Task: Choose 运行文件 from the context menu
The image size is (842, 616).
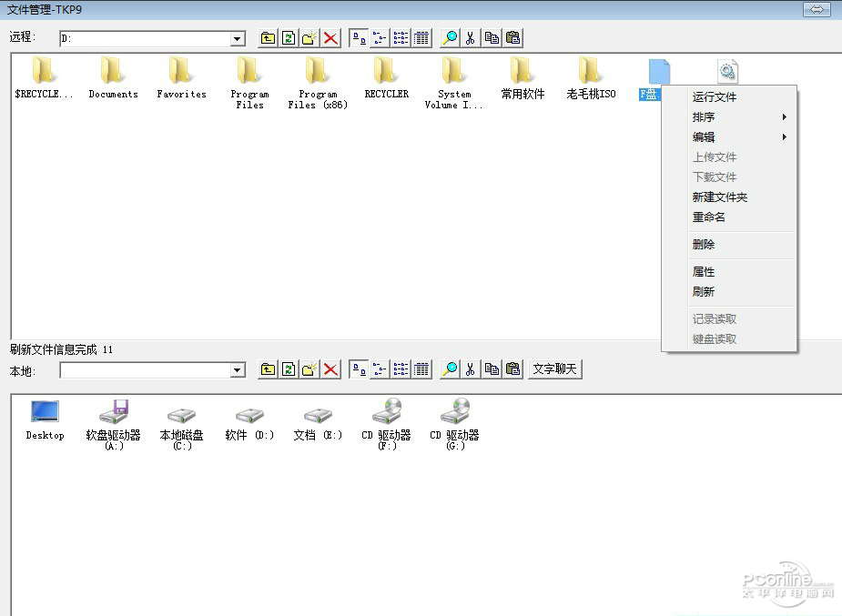Action: coord(715,97)
